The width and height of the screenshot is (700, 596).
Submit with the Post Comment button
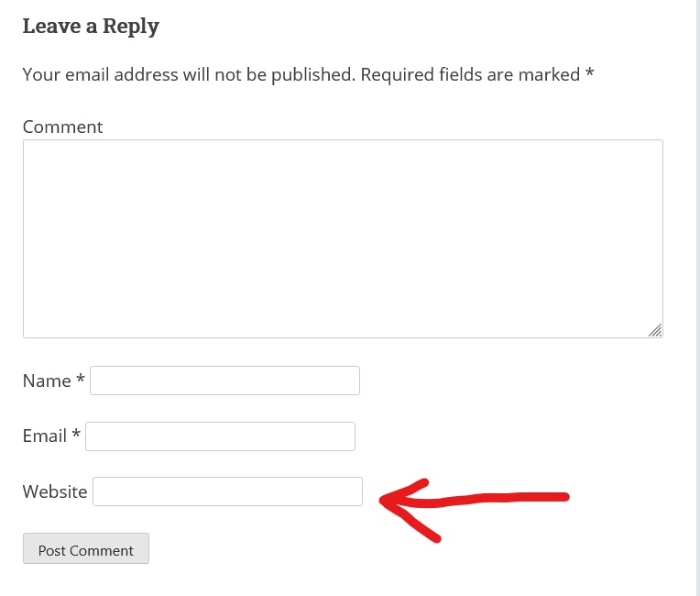point(86,548)
